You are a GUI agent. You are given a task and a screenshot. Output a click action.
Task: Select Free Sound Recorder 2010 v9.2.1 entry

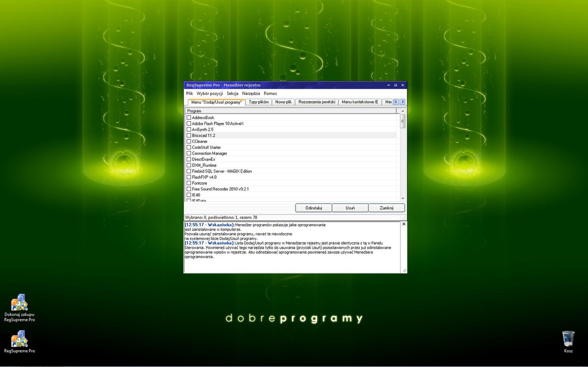click(x=220, y=189)
